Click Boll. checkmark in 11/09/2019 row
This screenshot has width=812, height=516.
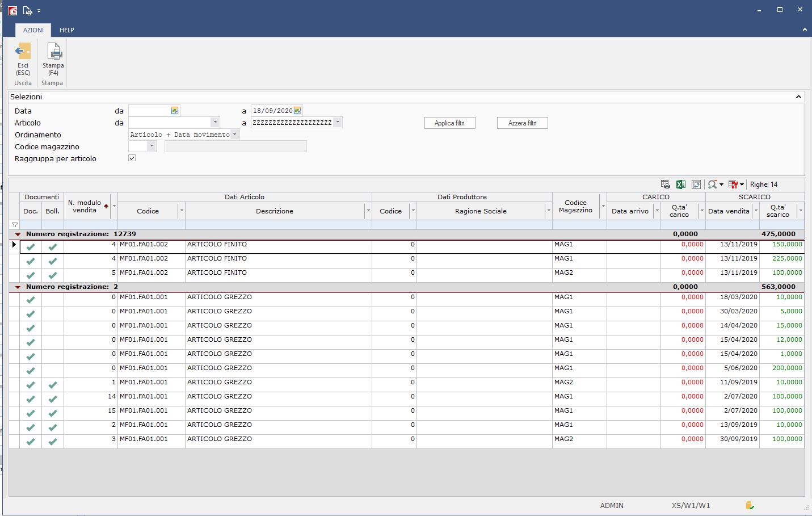click(x=53, y=385)
